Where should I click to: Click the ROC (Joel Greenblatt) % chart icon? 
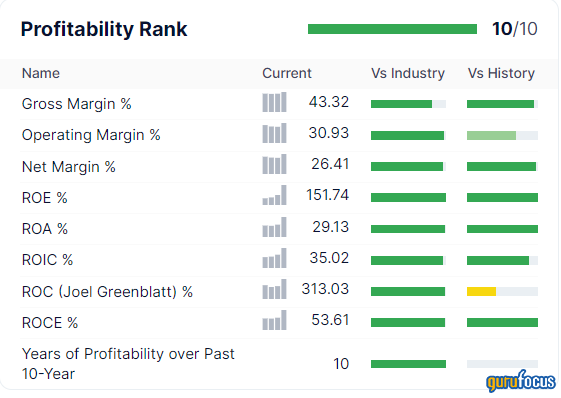(x=274, y=289)
